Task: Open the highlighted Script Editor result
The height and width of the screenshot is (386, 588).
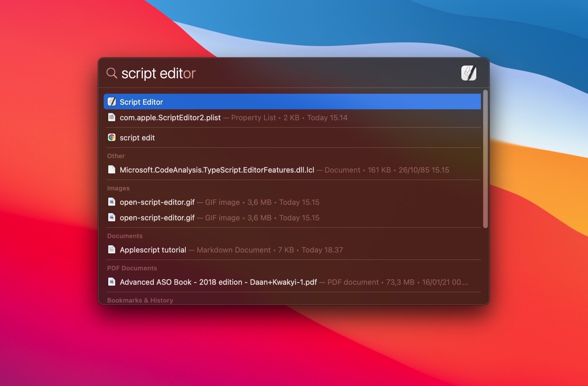Action: click(x=206, y=102)
